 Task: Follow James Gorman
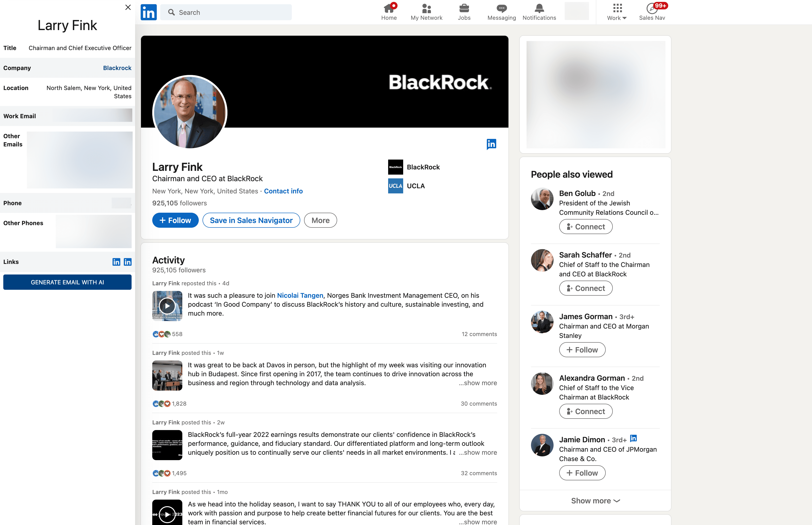pyautogui.click(x=582, y=350)
